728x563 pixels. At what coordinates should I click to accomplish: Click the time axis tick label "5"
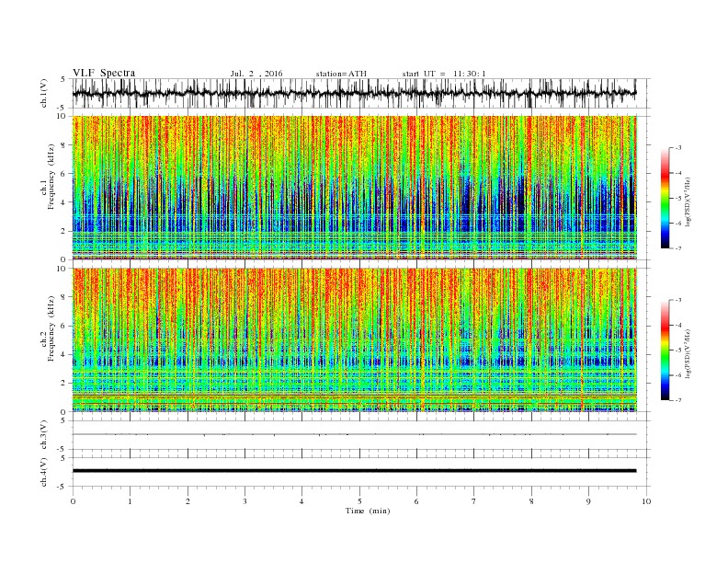coord(359,501)
